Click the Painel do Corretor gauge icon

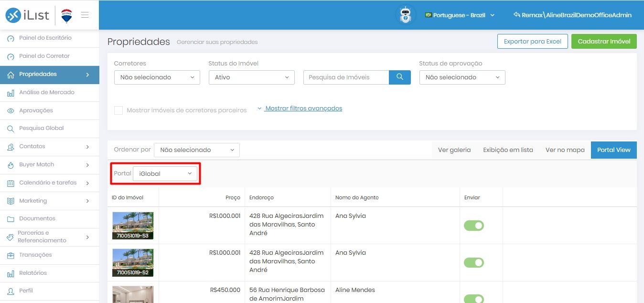(x=11, y=56)
